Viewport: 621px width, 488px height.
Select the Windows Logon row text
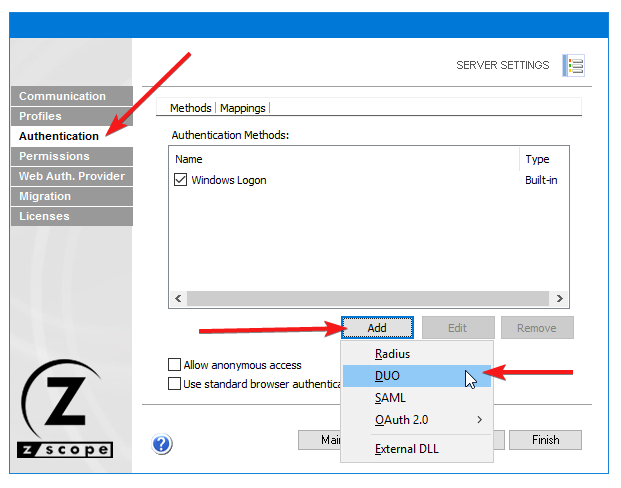[x=229, y=180]
